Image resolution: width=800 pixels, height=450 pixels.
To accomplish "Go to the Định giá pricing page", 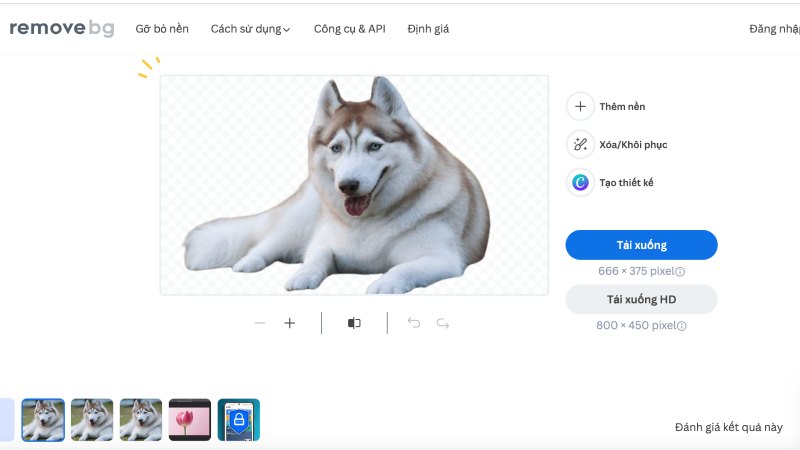I will coord(428,29).
